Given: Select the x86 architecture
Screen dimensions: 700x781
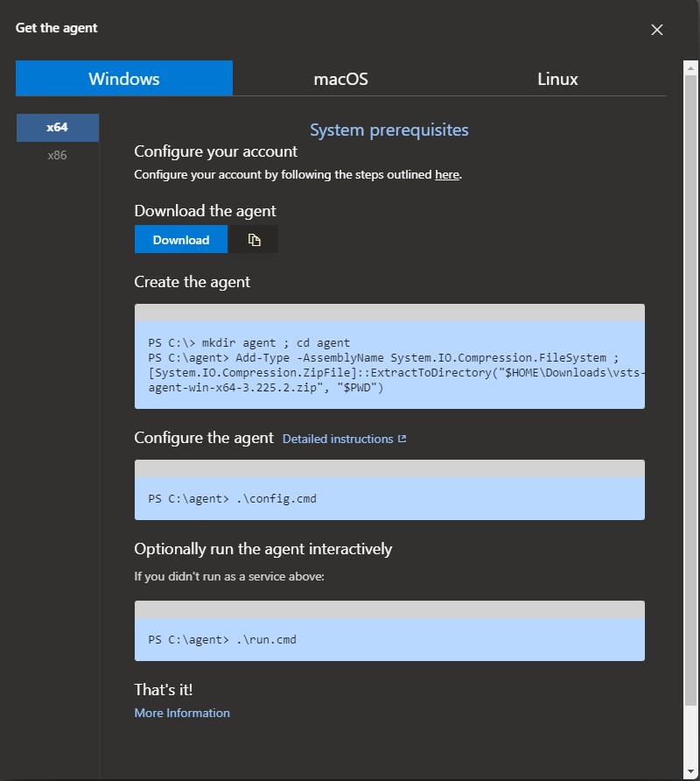Looking at the screenshot, I should click(x=57, y=155).
